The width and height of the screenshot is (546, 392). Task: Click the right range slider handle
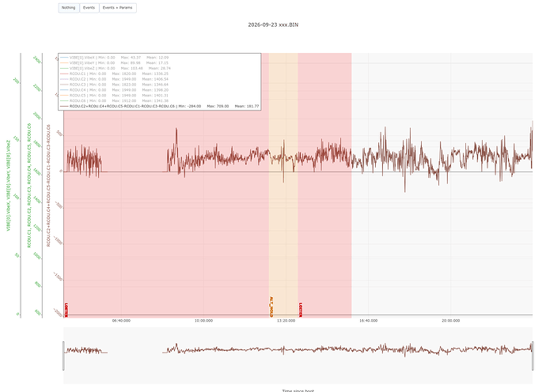click(x=533, y=356)
